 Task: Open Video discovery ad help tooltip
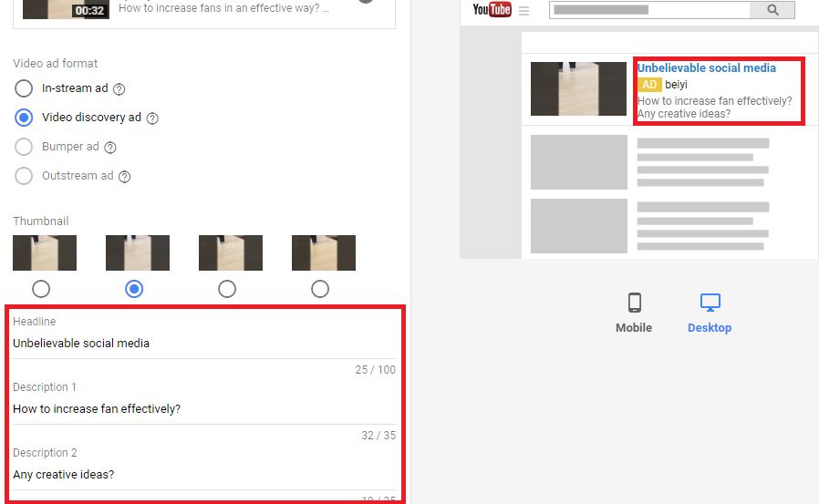tap(152, 118)
